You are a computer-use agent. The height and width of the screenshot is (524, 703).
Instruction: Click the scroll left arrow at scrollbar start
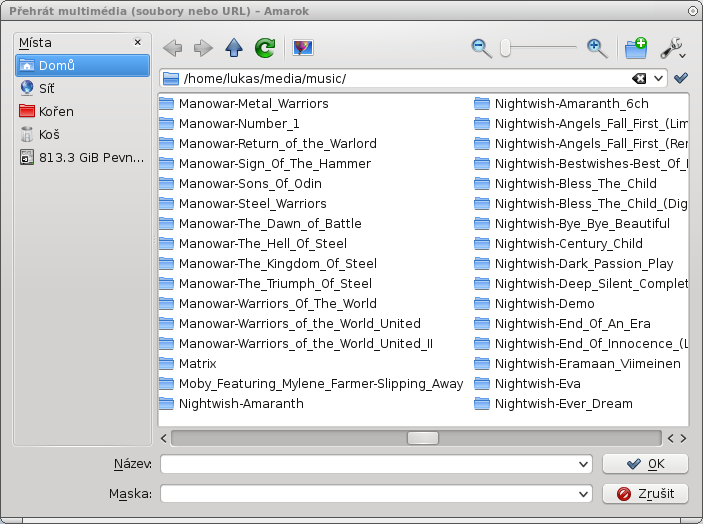coord(164,438)
